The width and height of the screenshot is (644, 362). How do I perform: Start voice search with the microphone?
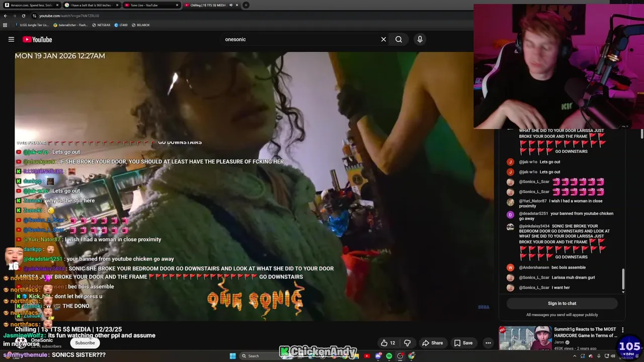420,39
